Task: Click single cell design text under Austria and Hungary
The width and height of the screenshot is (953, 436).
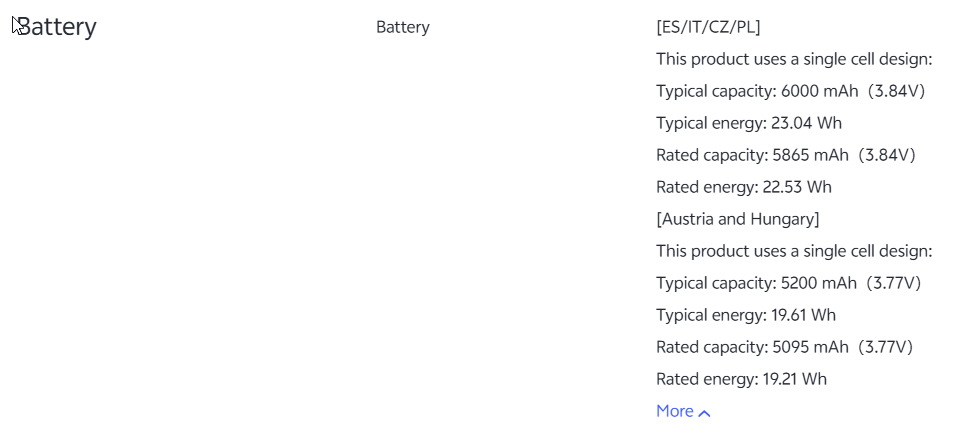Action: pos(794,251)
